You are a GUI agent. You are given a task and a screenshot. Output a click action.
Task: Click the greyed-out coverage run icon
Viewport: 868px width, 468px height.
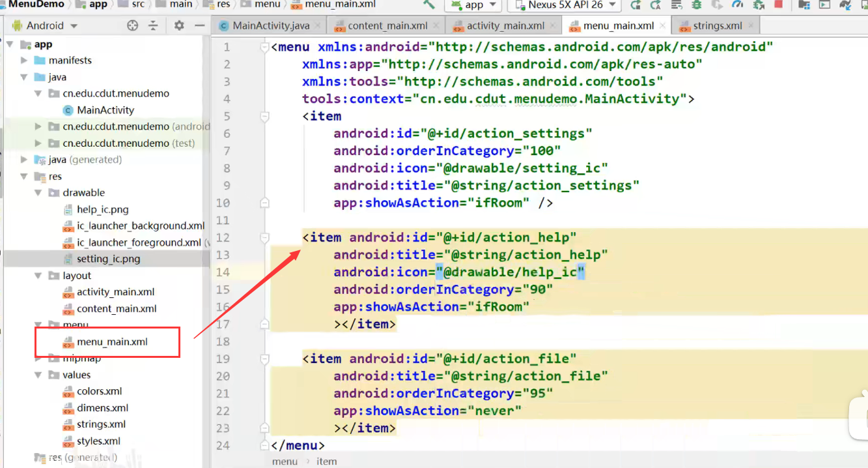(x=717, y=5)
